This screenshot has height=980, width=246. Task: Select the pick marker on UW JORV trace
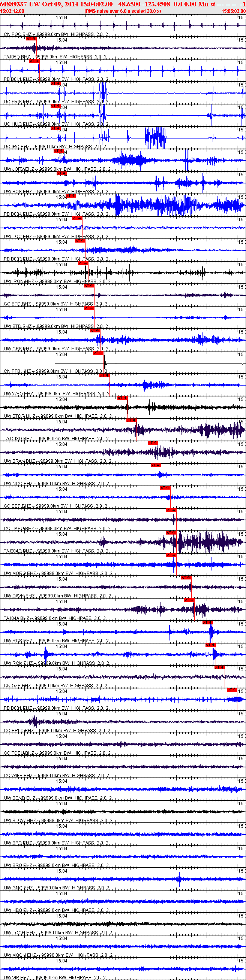(x=59, y=150)
